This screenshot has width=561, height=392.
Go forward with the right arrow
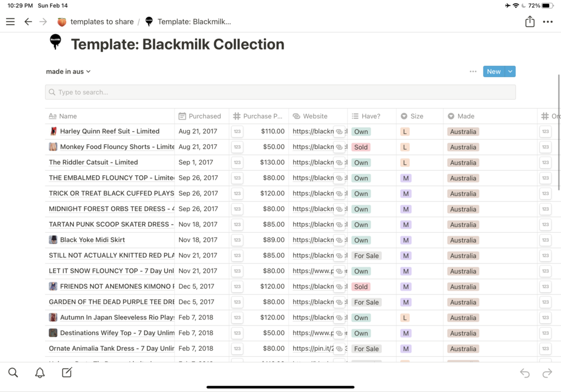tap(44, 22)
